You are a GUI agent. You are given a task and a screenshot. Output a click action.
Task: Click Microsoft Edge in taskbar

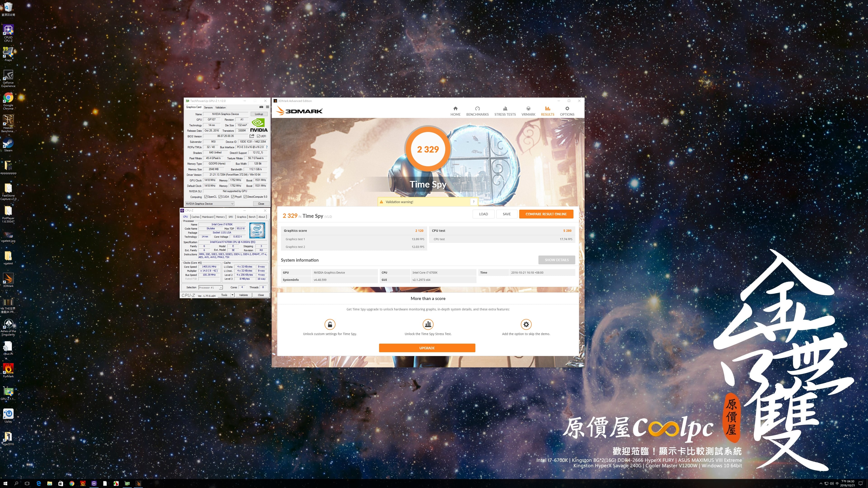[x=38, y=483]
